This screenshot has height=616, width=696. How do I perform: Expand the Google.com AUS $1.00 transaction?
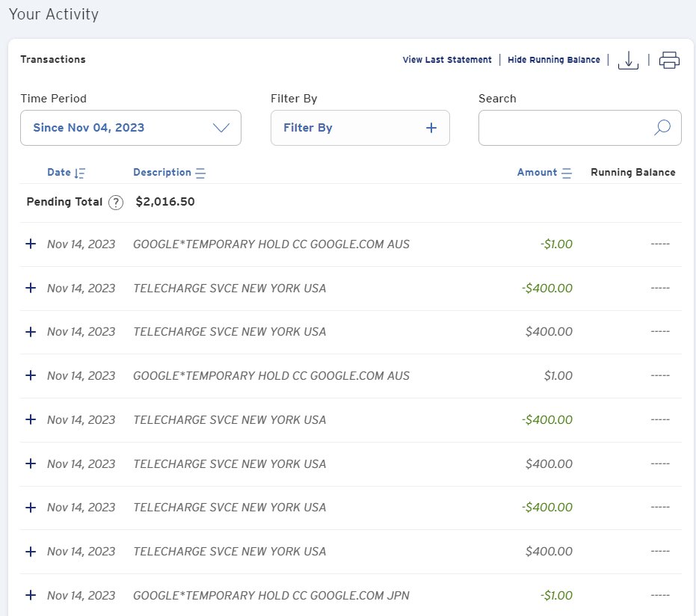tap(31, 376)
